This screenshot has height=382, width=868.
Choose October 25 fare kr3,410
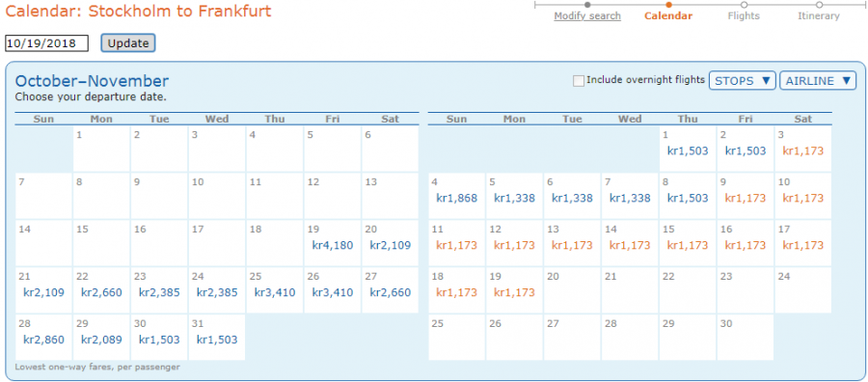275,292
